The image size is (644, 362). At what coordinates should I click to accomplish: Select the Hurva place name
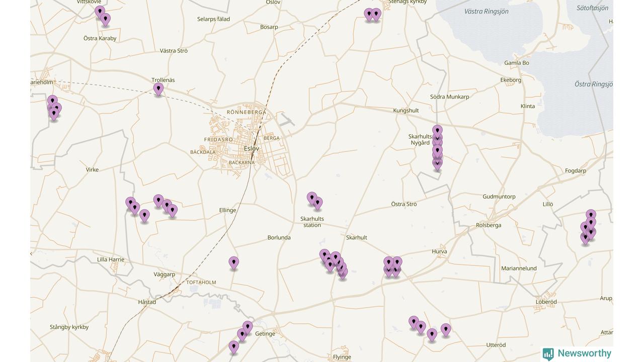tap(439, 251)
